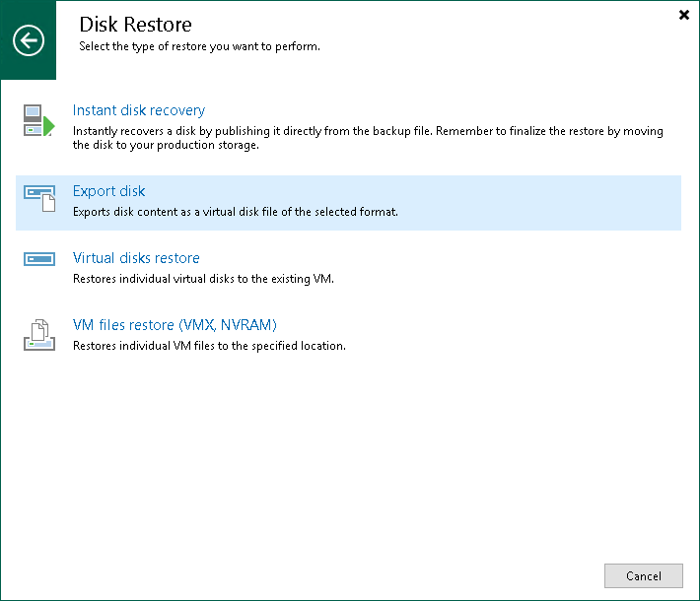
Task: Click 'Restores individual VM files' description
Action: pos(209,346)
